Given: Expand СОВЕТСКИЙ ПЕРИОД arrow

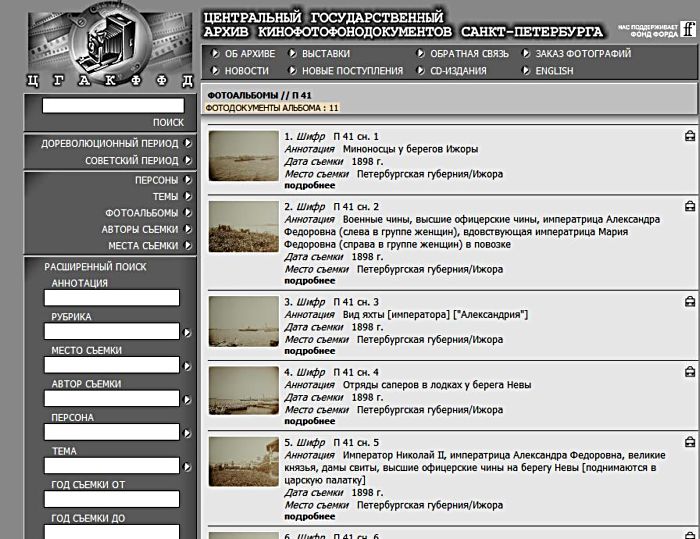Looking at the screenshot, I should 188,160.
